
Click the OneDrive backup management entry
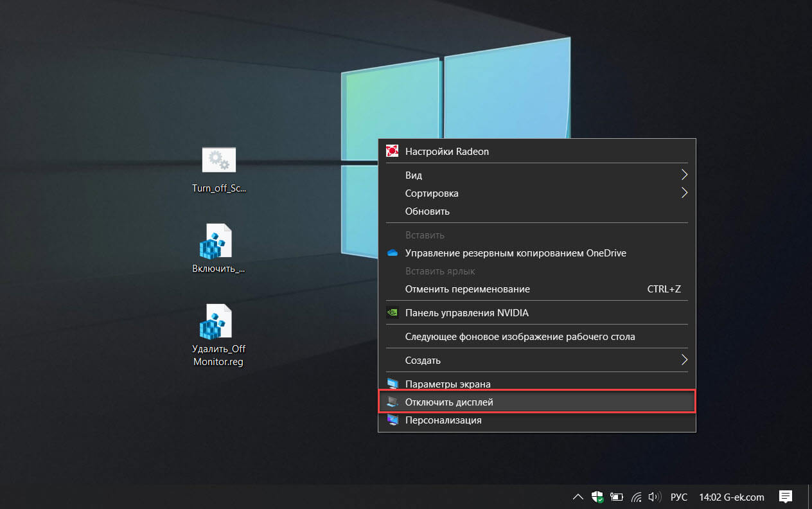coord(515,253)
